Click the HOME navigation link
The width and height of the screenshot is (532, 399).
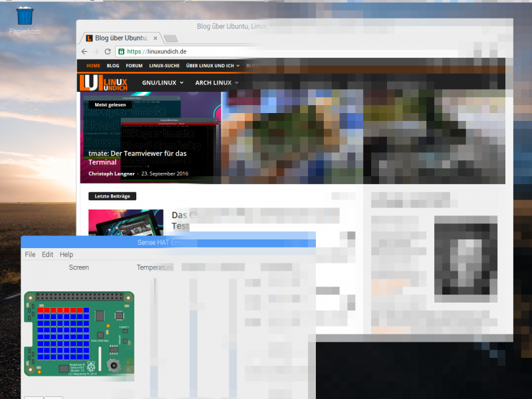(93, 65)
